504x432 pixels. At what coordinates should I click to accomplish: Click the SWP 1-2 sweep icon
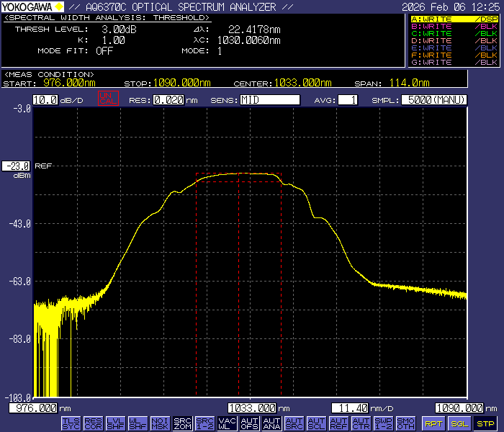pyautogui.click(x=384, y=423)
